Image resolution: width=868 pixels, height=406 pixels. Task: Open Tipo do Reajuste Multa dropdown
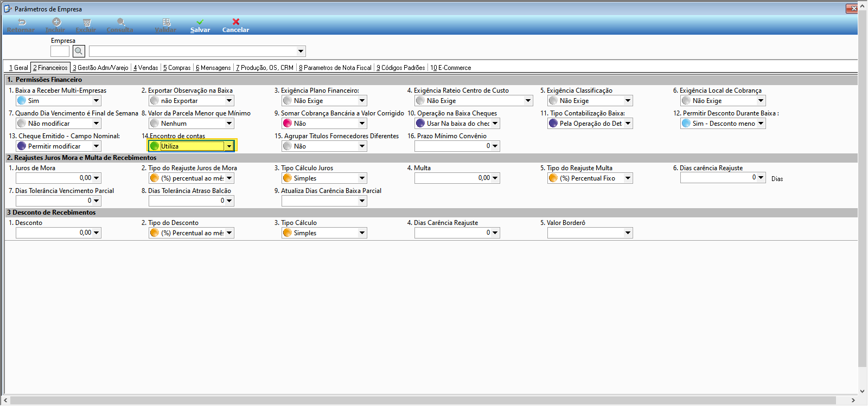point(628,178)
